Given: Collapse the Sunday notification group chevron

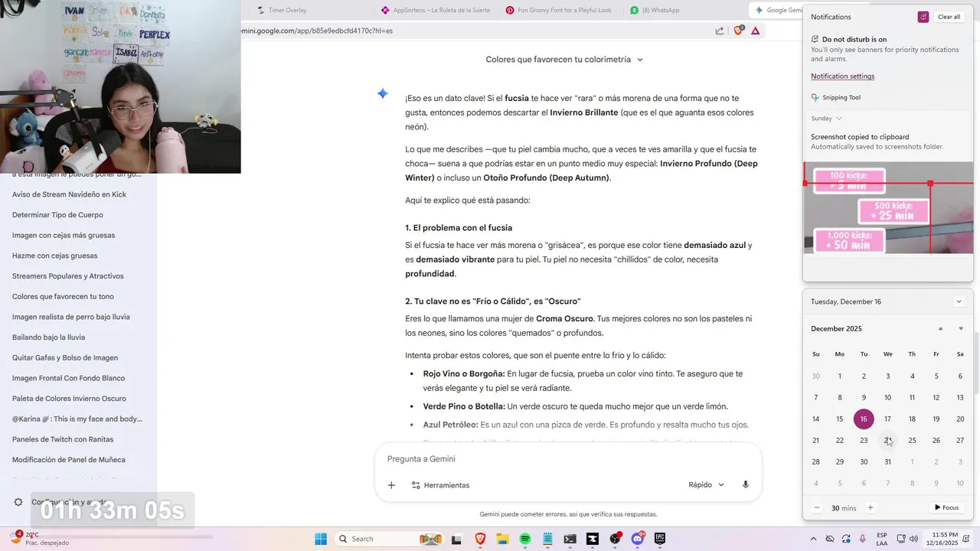Looking at the screenshot, I should tap(839, 119).
